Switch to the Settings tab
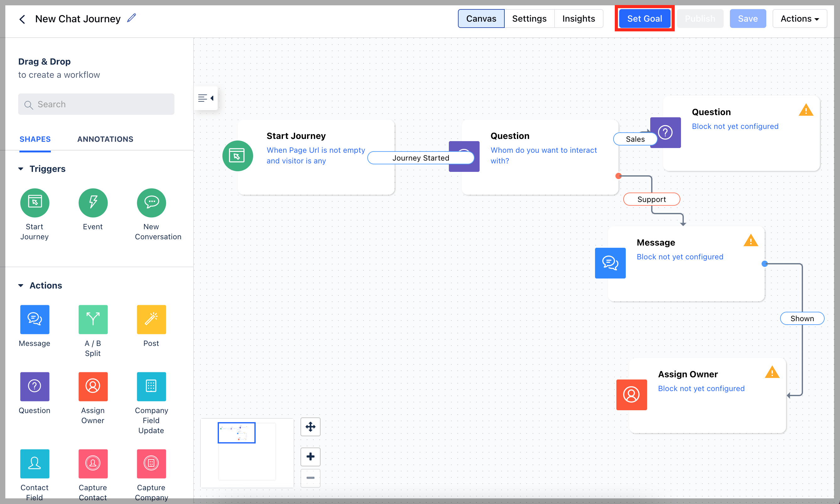This screenshot has height=504, width=840. (x=529, y=19)
